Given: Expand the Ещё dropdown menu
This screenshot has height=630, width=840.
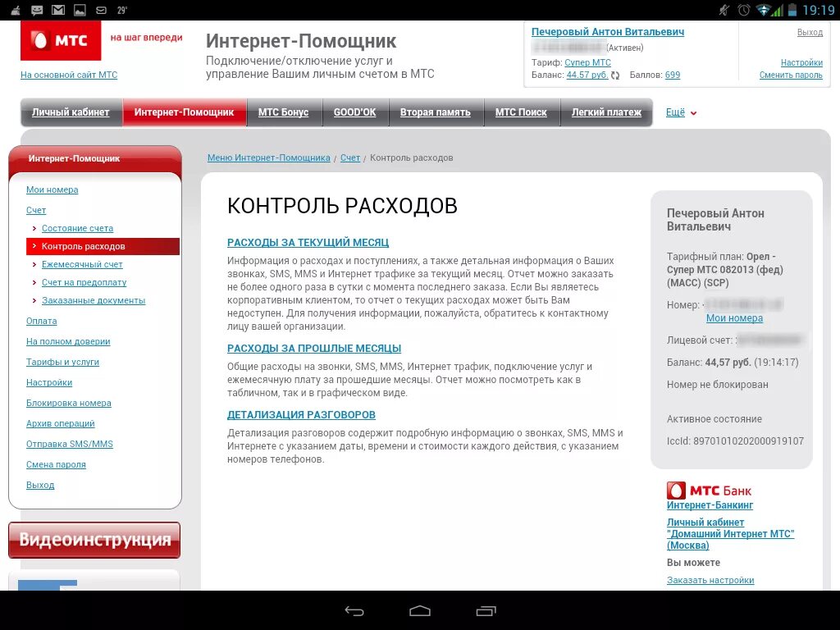Looking at the screenshot, I should 681,112.
